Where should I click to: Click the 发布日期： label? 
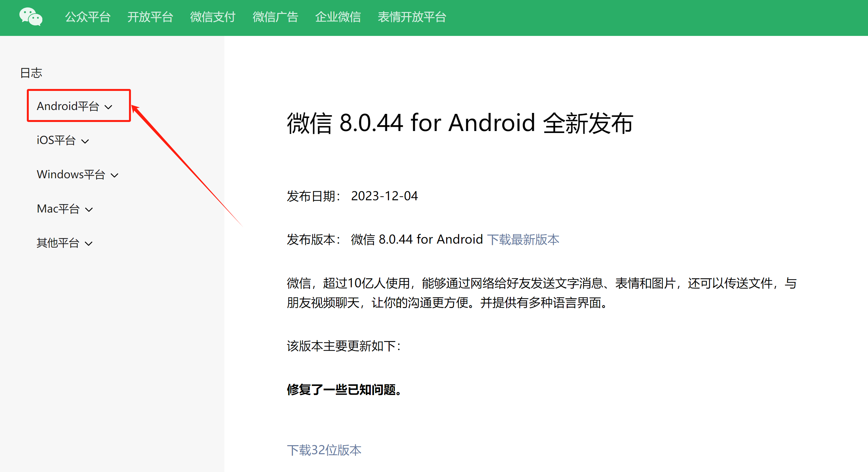point(314,196)
